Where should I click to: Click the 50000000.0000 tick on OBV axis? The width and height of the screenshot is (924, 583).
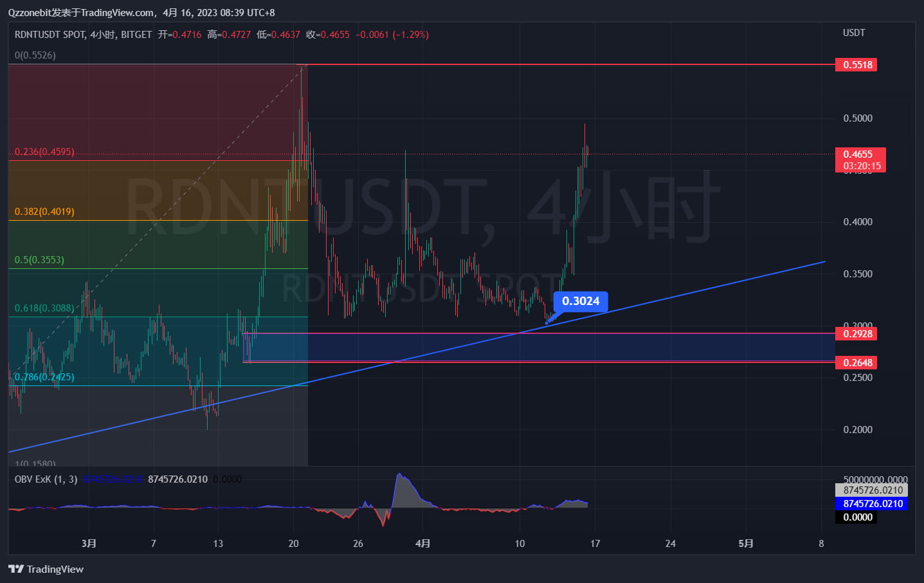[875, 479]
